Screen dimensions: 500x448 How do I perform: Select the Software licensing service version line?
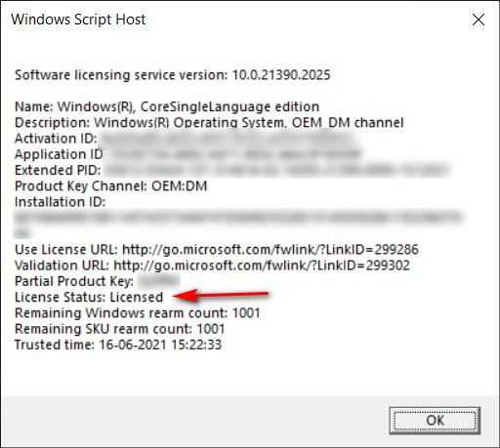point(173,75)
